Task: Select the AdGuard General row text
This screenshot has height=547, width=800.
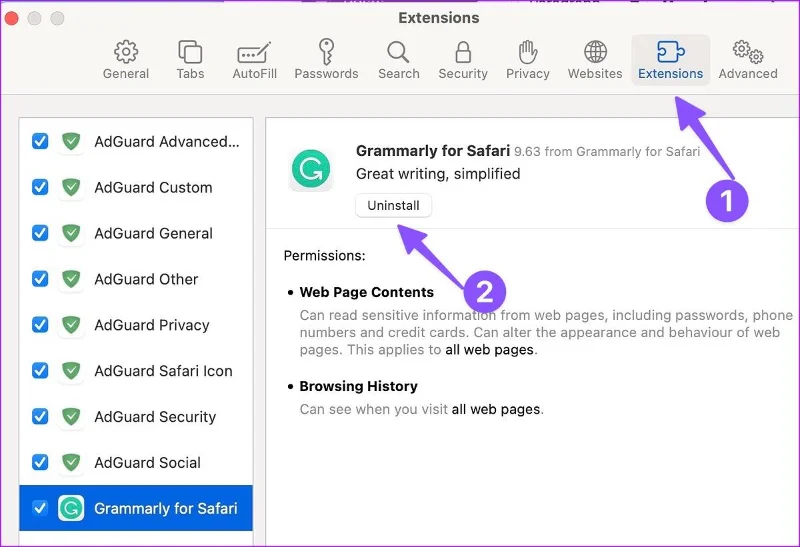Action: click(153, 233)
